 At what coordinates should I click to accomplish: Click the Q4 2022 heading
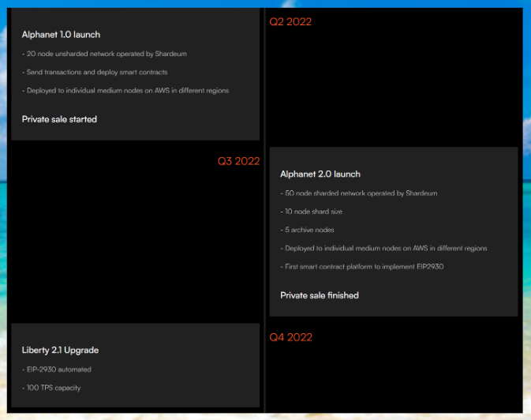point(290,337)
